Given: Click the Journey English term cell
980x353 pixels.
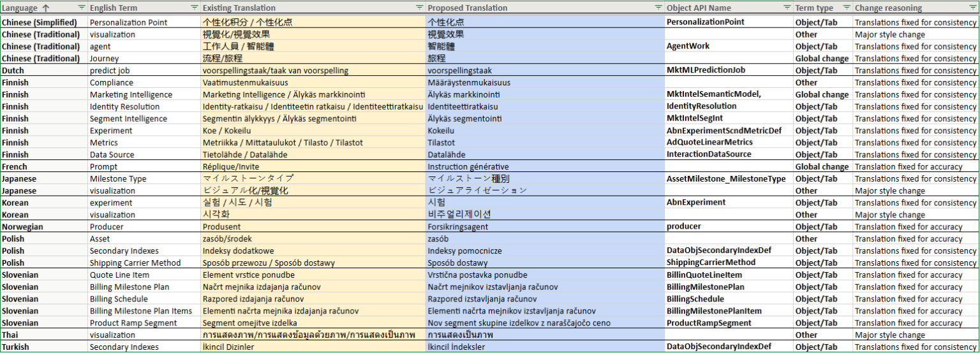Looking at the screenshot, I should (x=144, y=59).
